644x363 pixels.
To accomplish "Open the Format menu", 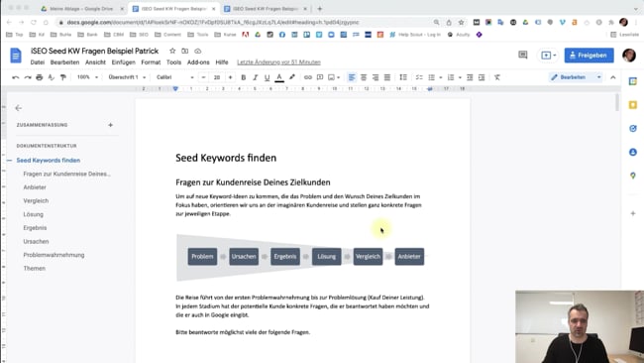I will pos(151,62).
